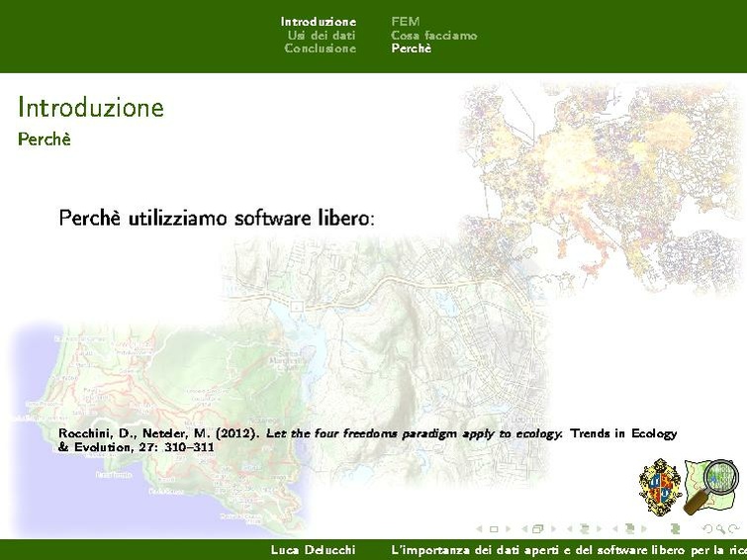The height and width of the screenshot is (560, 747).
Task: Click the slide rectangle navigation icon
Action: 494,529
